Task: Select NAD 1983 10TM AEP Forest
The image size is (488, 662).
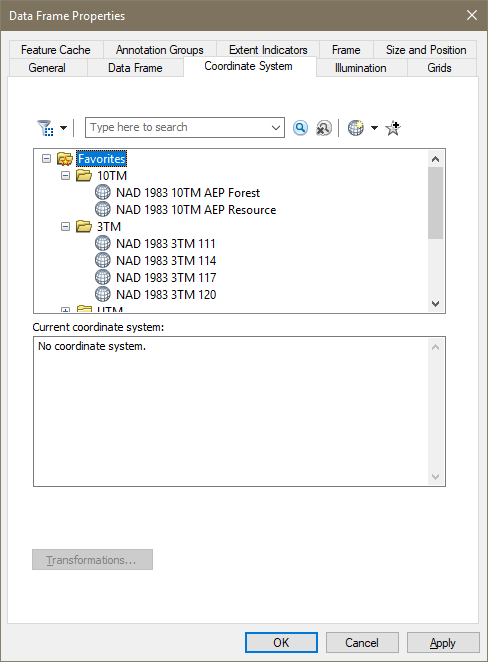Action: point(188,193)
